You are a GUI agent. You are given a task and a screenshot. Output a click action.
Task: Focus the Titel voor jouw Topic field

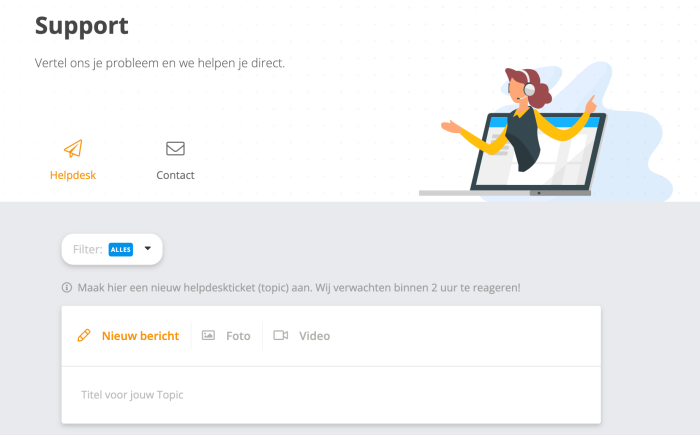pyautogui.click(x=331, y=395)
